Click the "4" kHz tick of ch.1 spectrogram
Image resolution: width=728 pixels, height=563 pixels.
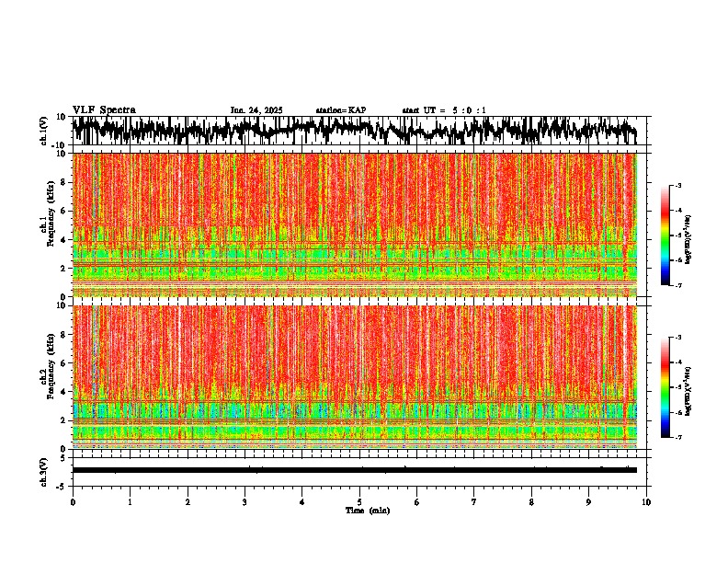click(63, 240)
